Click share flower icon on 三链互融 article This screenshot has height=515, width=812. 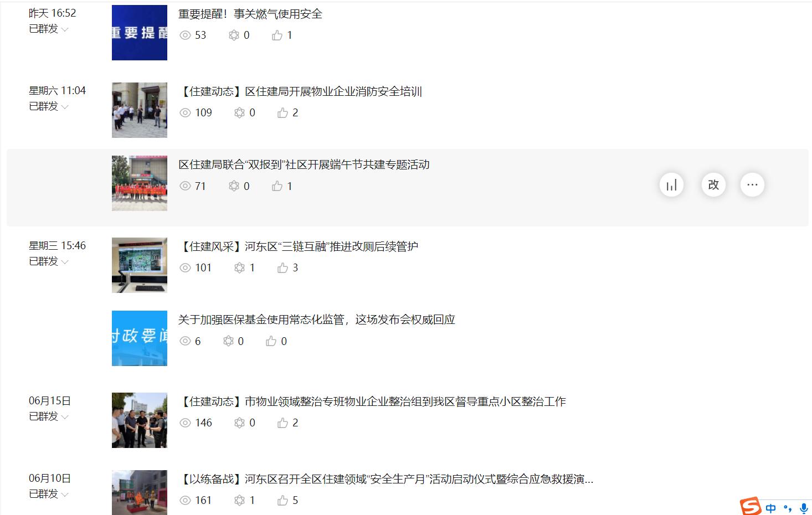239,268
